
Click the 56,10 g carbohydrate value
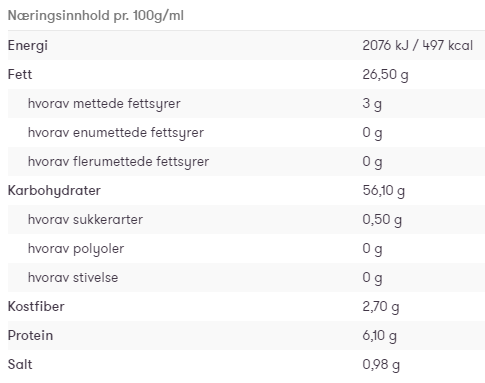[x=384, y=191]
